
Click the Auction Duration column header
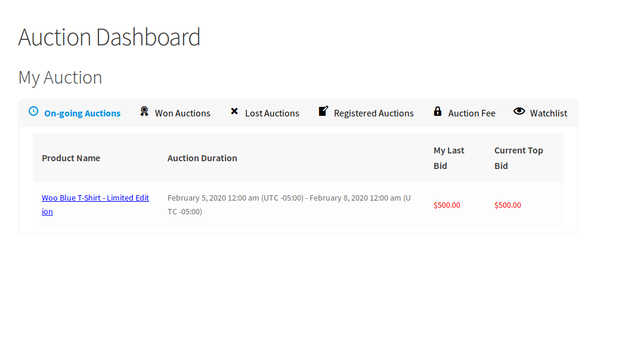202,158
